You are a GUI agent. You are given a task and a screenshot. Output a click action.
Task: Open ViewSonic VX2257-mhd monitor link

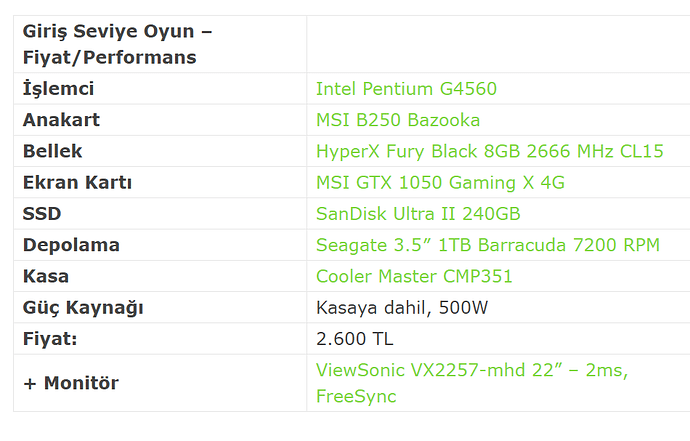coord(472,383)
